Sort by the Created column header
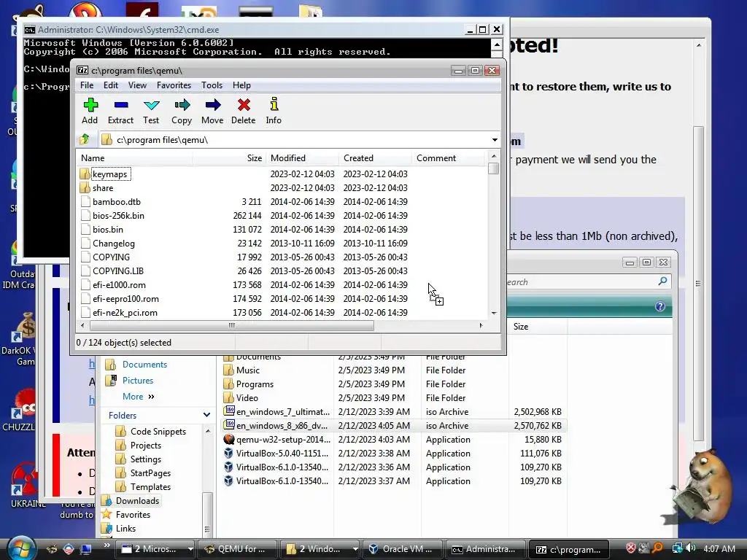This screenshot has width=747, height=560. tap(376, 158)
